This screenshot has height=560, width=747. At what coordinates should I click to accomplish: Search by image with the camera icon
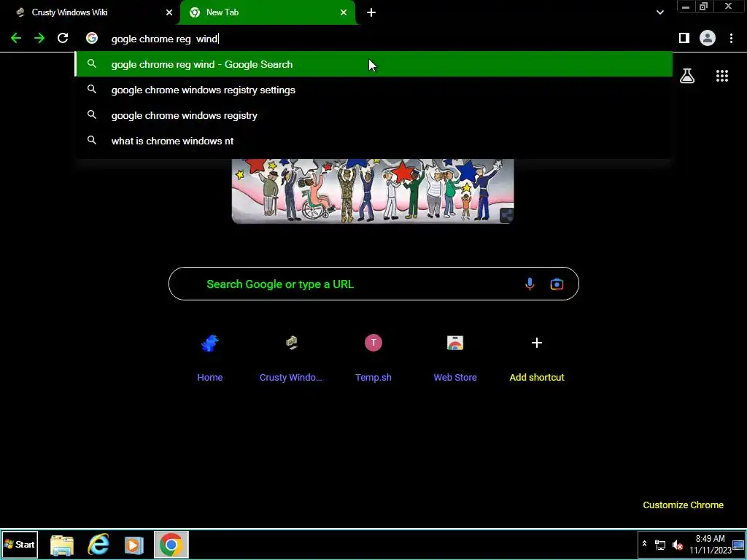click(x=557, y=284)
